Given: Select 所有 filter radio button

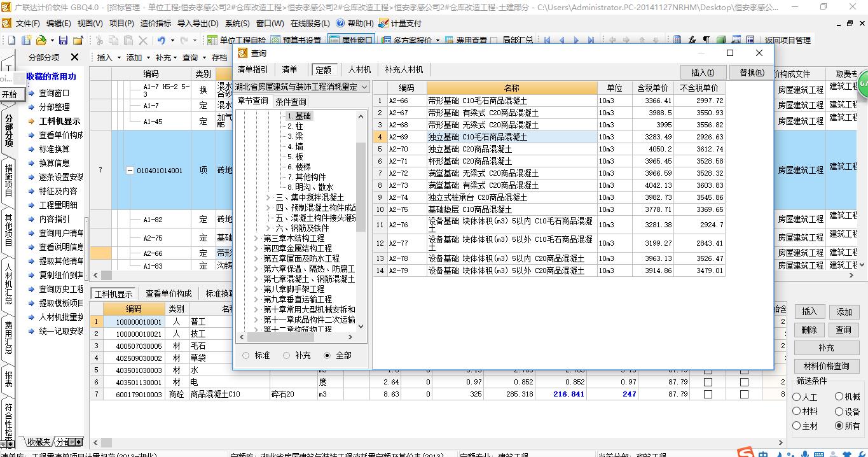Looking at the screenshot, I should (839, 426).
